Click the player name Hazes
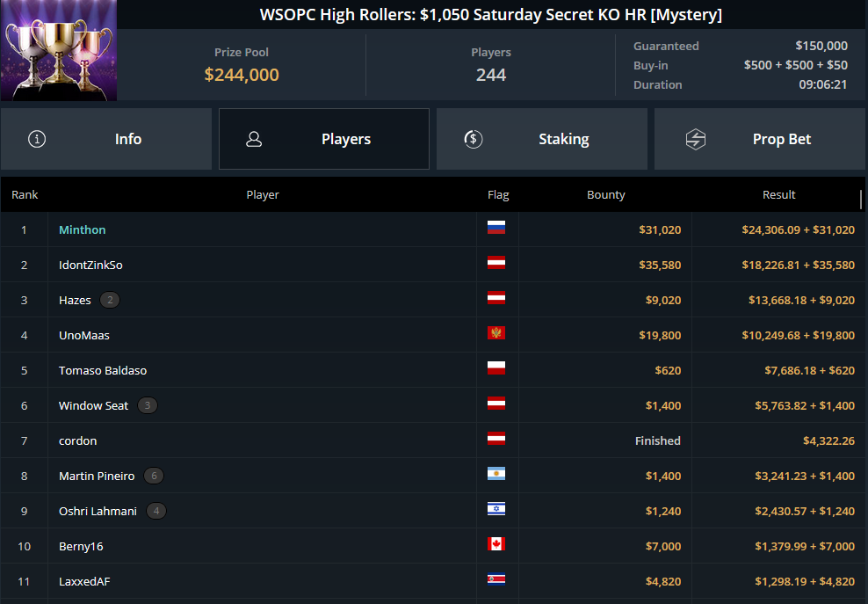Viewport: 868px width, 604px height. click(75, 300)
